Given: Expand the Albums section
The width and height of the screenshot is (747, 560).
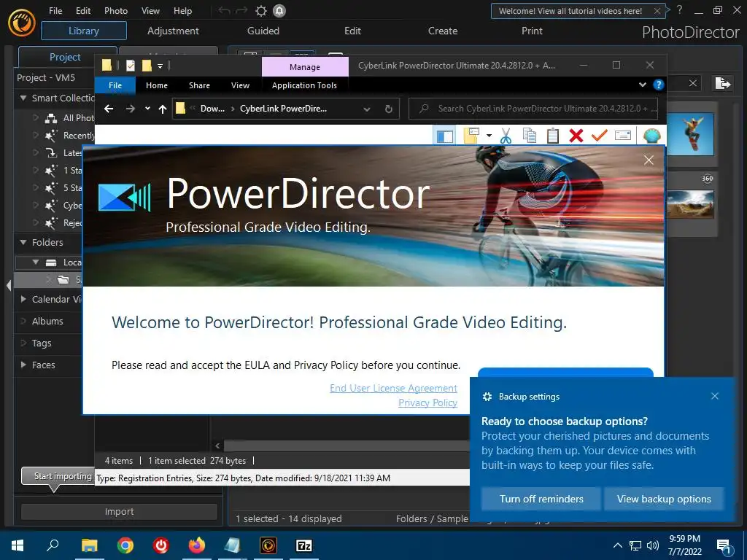Looking at the screenshot, I should (x=23, y=321).
